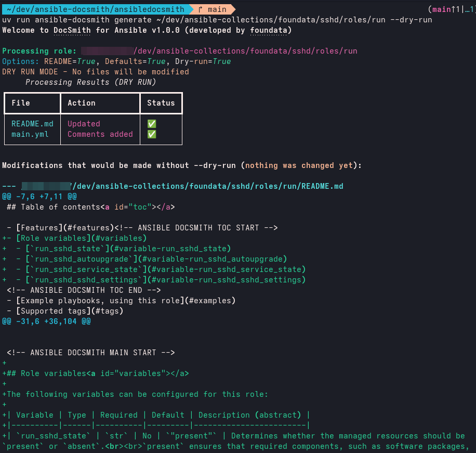Open the DocSmith link

[72, 30]
